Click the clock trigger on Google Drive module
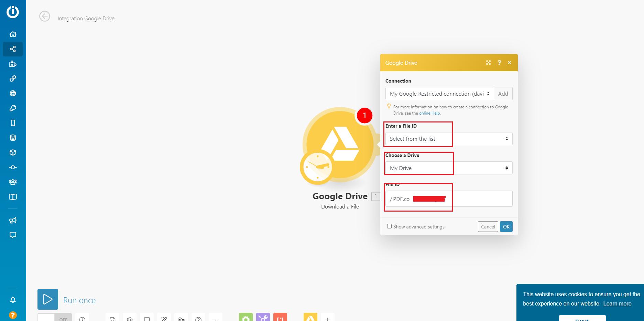 click(x=317, y=167)
